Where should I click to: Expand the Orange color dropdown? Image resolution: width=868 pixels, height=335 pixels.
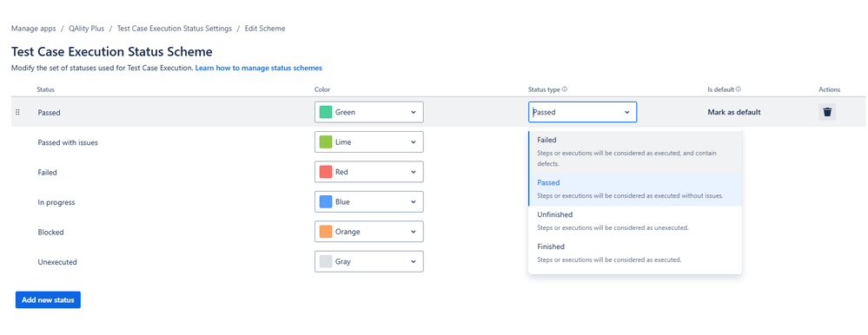coord(368,232)
